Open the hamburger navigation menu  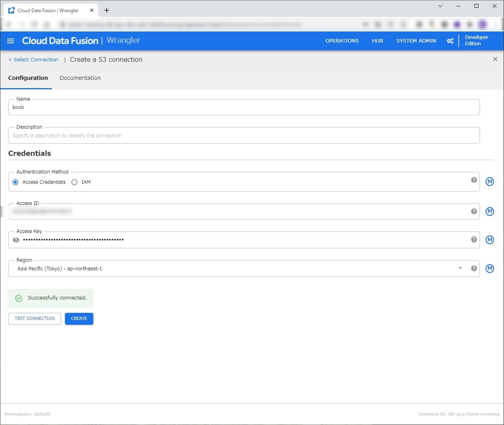[x=11, y=41]
